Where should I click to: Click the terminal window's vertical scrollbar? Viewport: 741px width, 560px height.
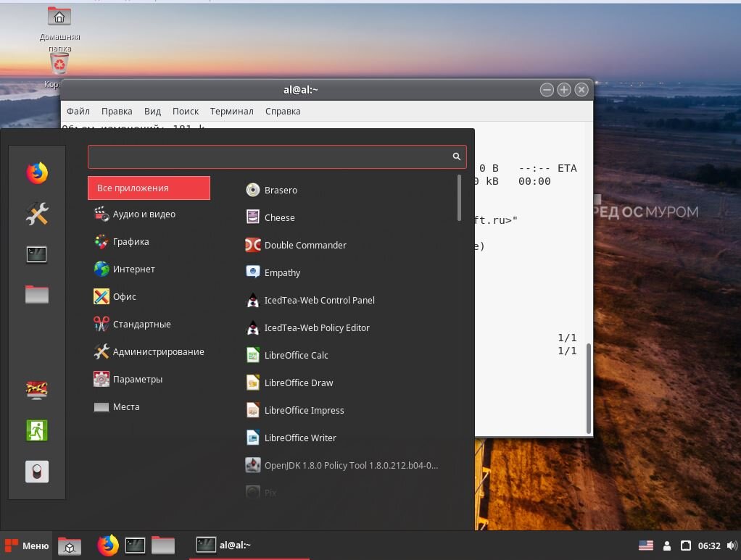click(x=588, y=388)
